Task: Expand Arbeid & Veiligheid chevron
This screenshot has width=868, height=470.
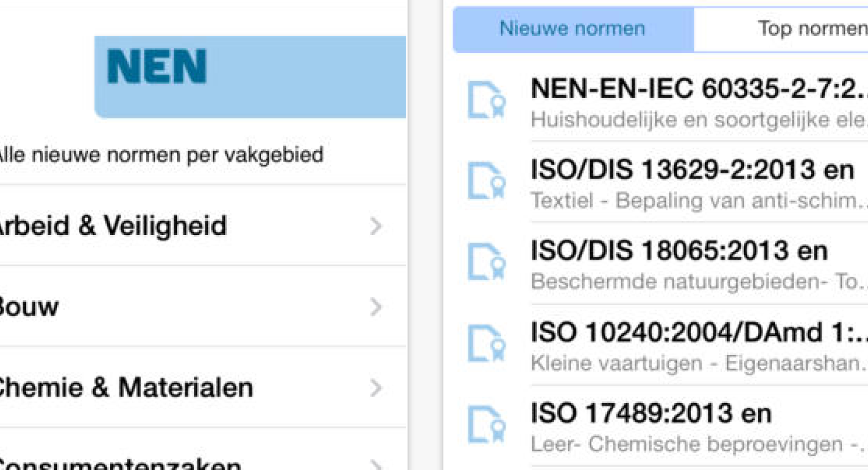Action: (x=376, y=226)
